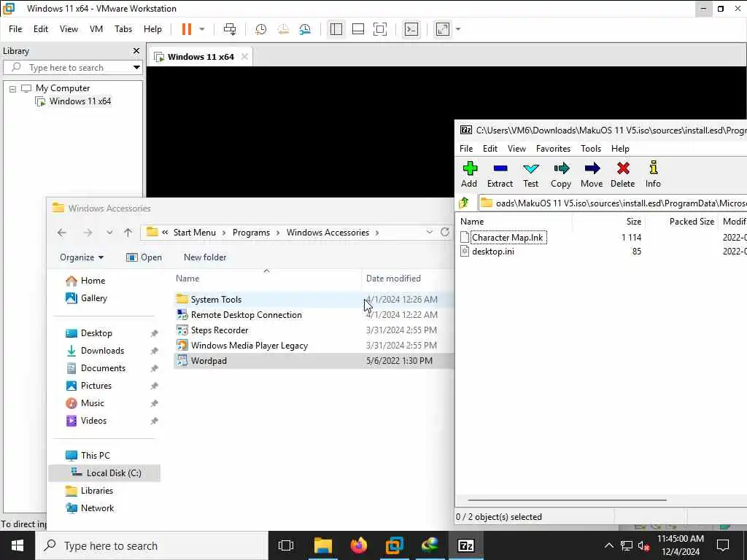747x560 pixels.
Task: Pause the VM with the pause icon
Action: point(186,29)
